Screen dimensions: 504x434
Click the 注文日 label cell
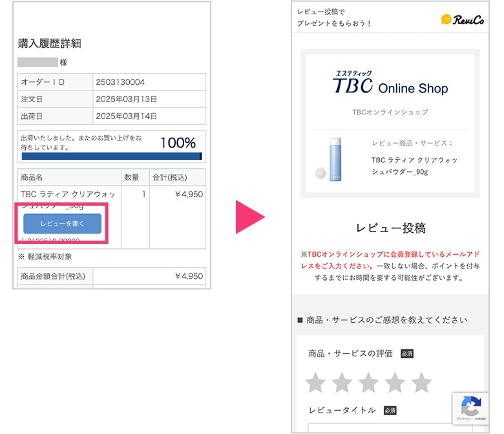click(56, 99)
